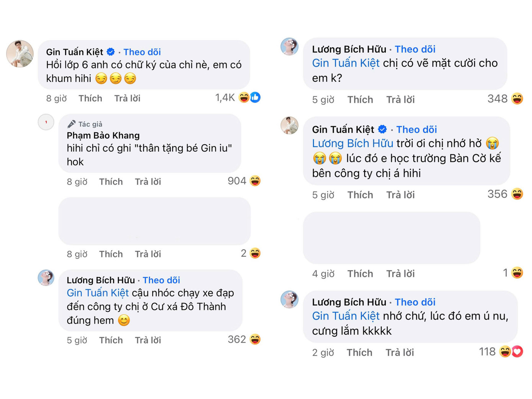
Task: Click Theo dõi beside the top Gin Tuấn Kiệt name
Action: (x=142, y=52)
